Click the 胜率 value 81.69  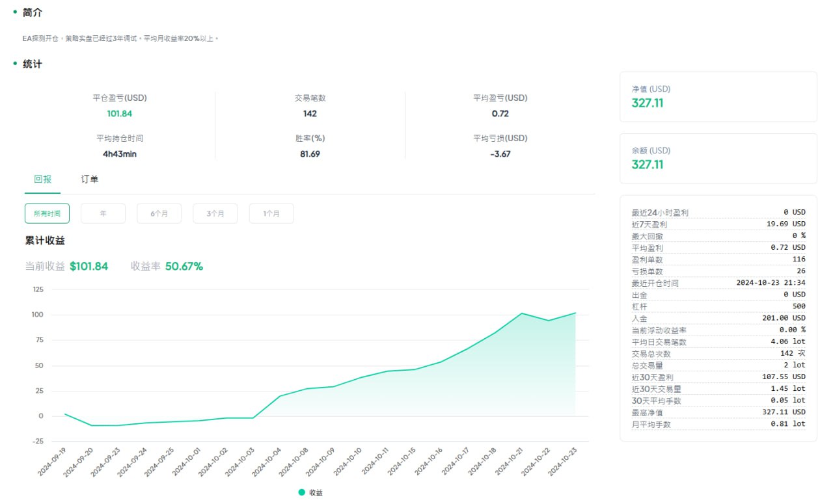point(310,154)
